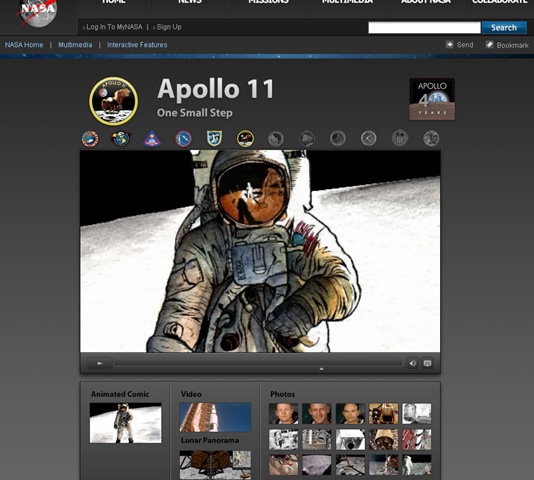The height and width of the screenshot is (480, 534).
Task: Play the animated comic
Action: tap(100, 363)
